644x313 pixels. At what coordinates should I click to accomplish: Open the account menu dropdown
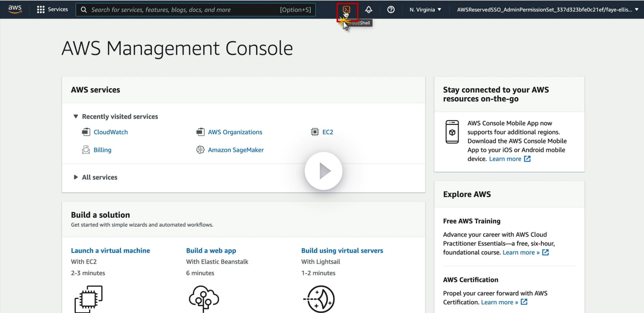point(547,10)
